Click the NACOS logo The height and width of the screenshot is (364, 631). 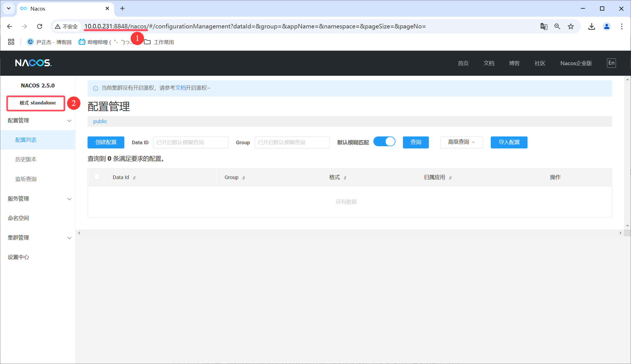click(33, 63)
